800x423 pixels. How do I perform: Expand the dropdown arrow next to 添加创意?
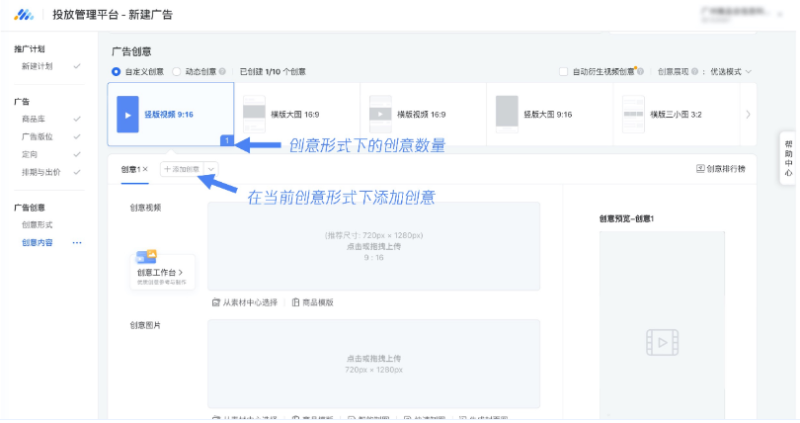point(211,169)
